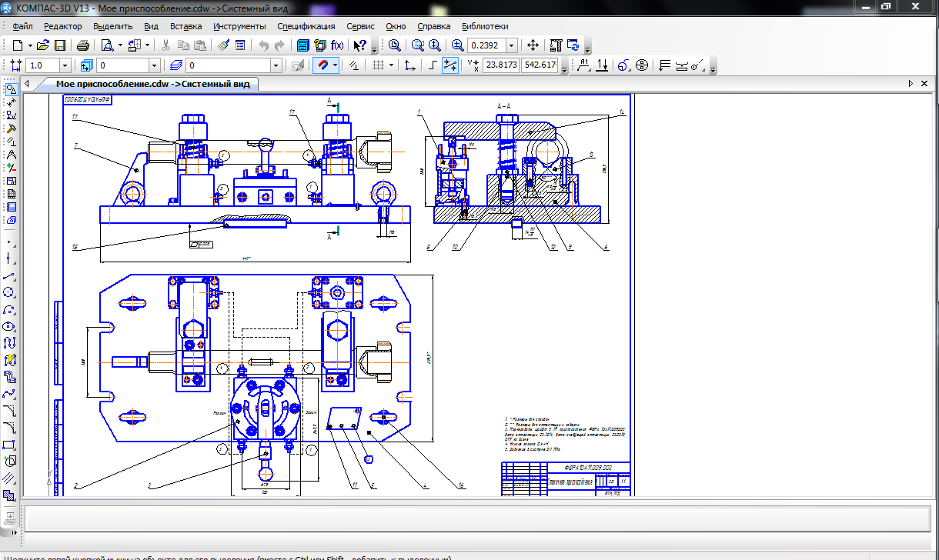939x560 pixels.
Task: Zoom to window with the magnifier-frame icon
Action: (x=418, y=45)
